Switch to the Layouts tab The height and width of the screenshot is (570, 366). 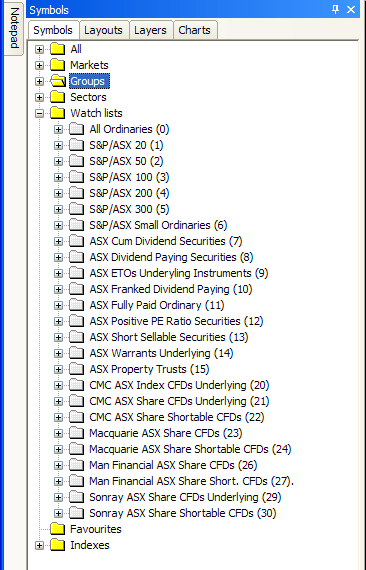(x=104, y=30)
